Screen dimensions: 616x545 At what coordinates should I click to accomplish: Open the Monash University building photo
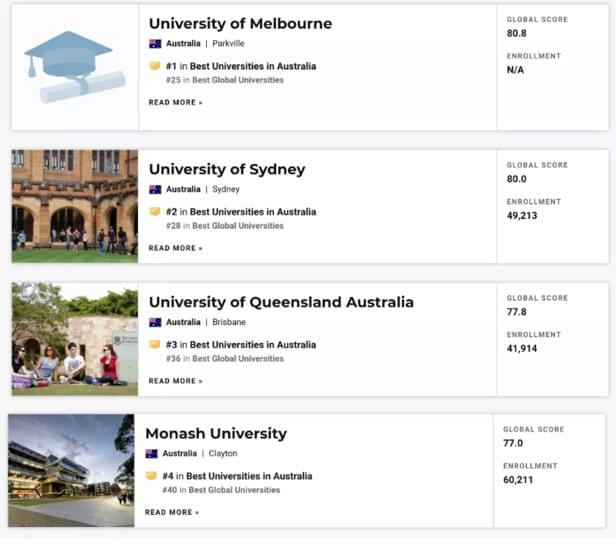[71, 470]
